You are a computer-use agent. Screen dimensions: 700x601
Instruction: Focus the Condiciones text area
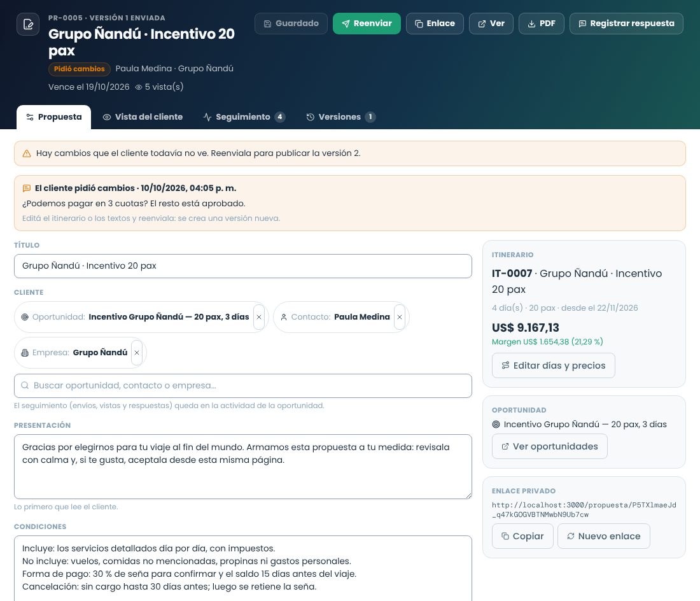point(243,569)
